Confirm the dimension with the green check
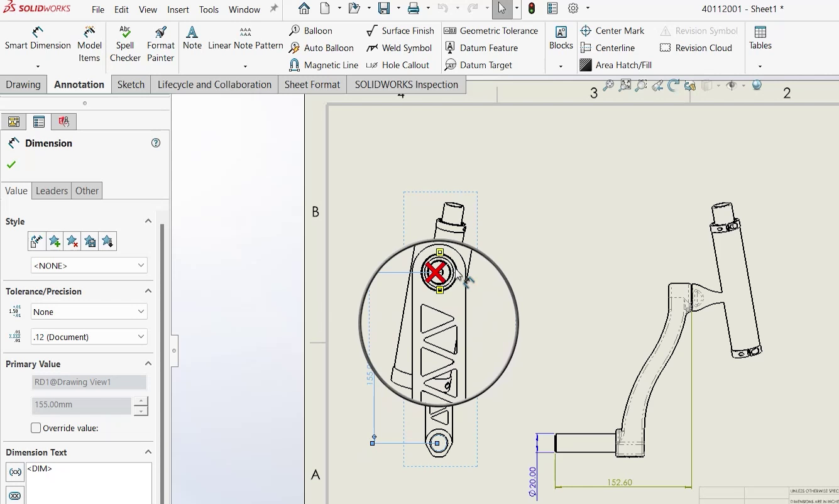Image resolution: width=839 pixels, height=504 pixels. tap(11, 165)
